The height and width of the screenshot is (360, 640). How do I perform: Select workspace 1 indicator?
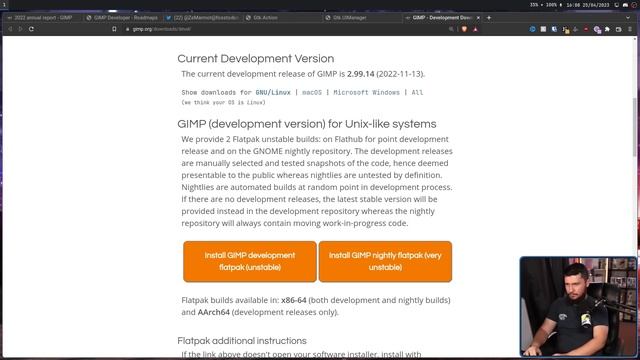pyautogui.click(x=4, y=5)
